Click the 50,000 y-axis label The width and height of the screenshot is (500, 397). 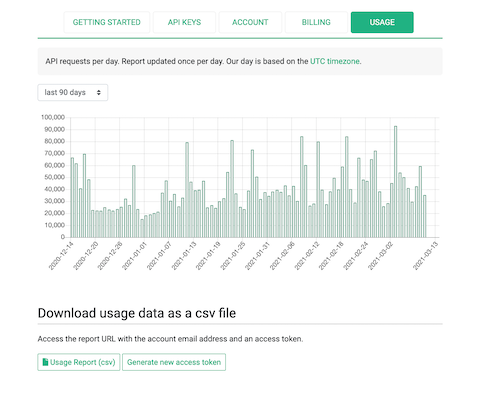tap(54, 177)
